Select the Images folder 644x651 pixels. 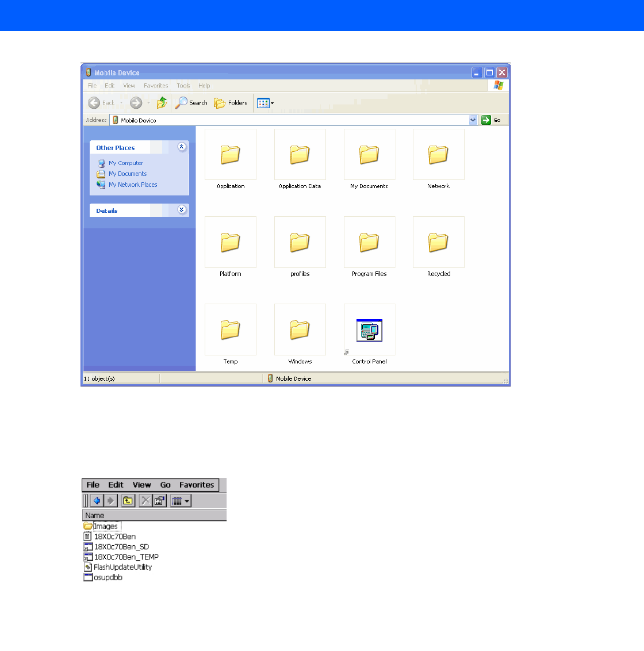click(x=102, y=526)
